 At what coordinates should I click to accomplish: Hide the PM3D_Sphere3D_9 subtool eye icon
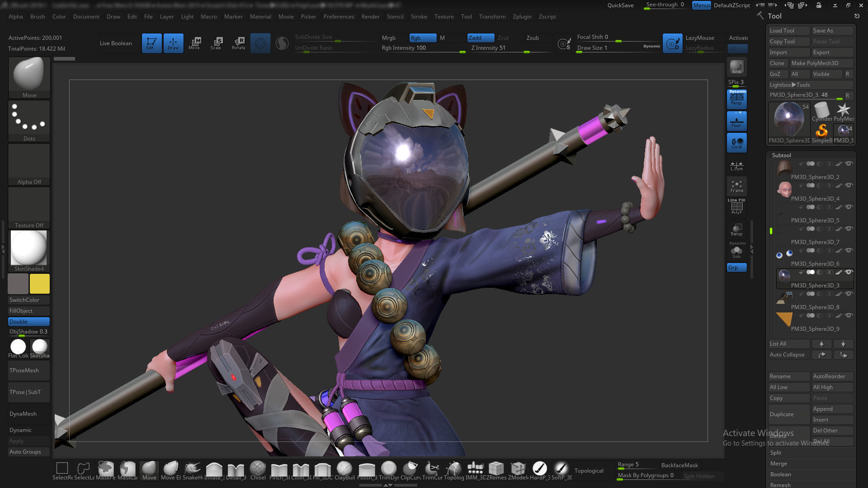click(x=849, y=315)
